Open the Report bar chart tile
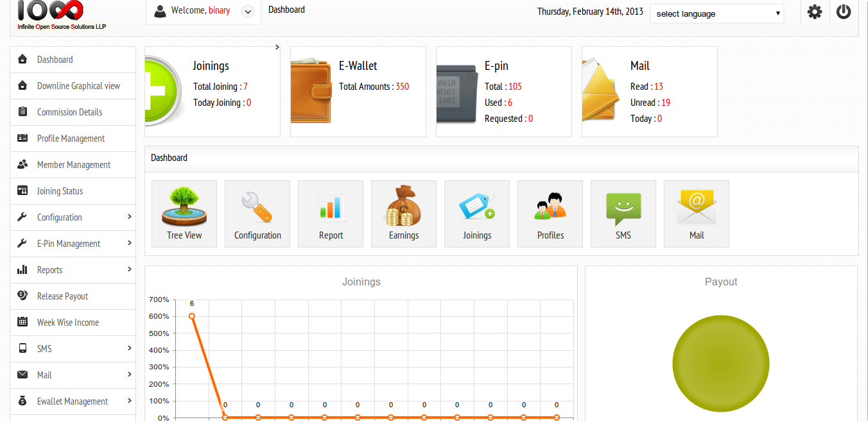Image resolution: width=868 pixels, height=422 pixels. pos(331,214)
